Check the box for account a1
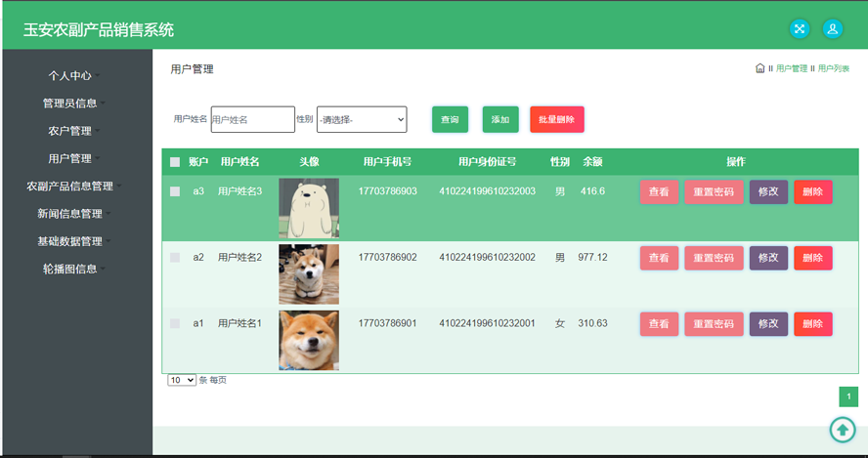The width and height of the screenshot is (868, 458). tap(175, 323)
